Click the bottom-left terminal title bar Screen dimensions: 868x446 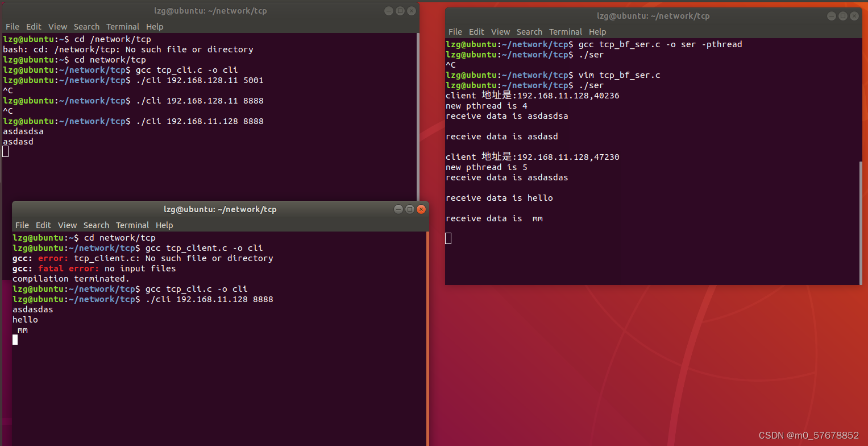[220, 209]
